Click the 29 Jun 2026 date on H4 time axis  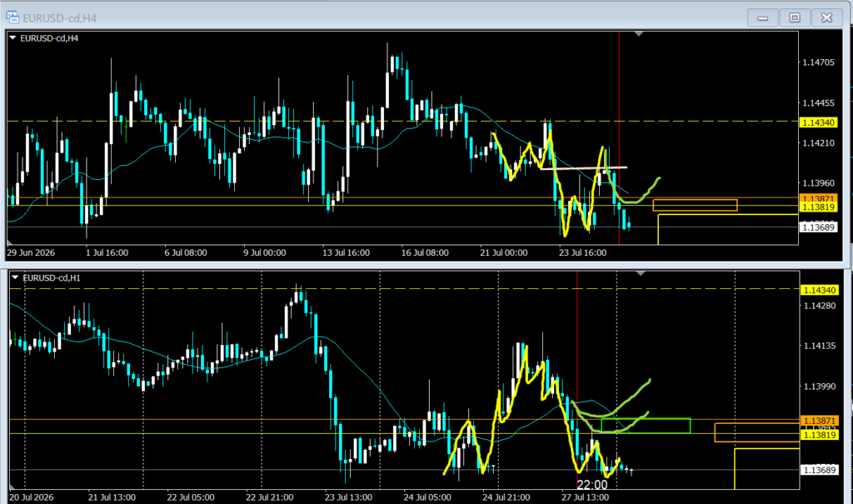pos(31,252)
